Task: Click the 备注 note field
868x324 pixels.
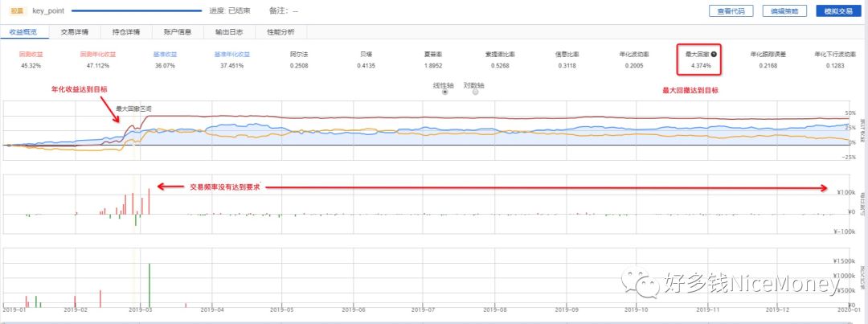Action: 284,10
